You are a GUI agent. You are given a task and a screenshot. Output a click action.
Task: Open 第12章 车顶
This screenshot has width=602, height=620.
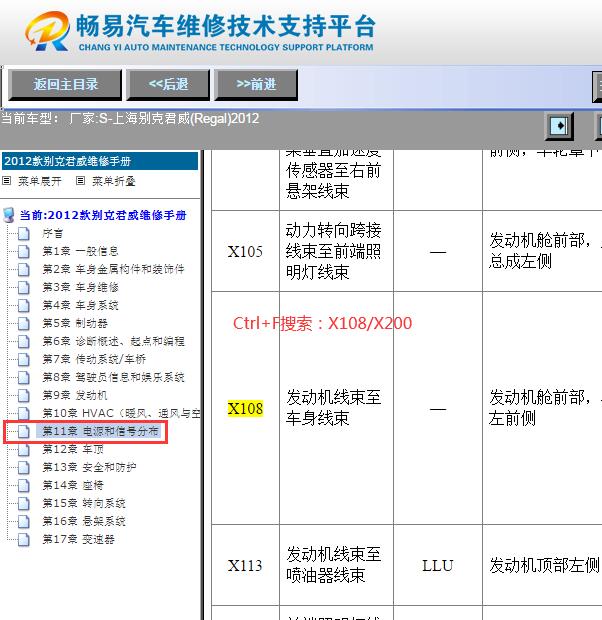73,449
